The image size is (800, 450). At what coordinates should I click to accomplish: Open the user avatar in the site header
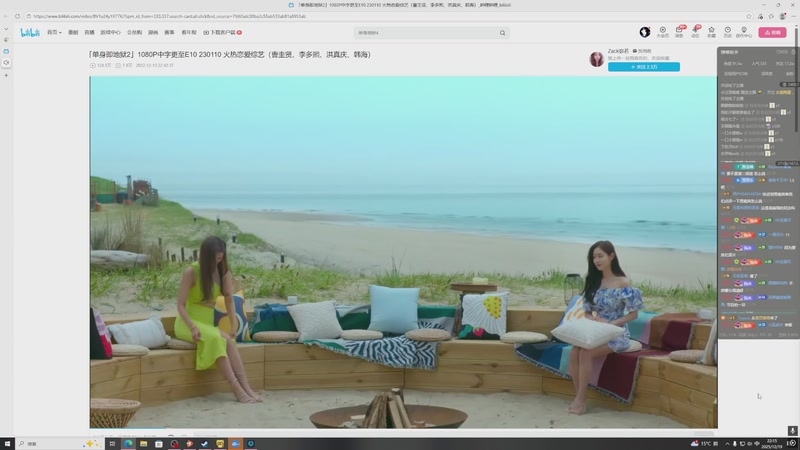click(645, 32)
